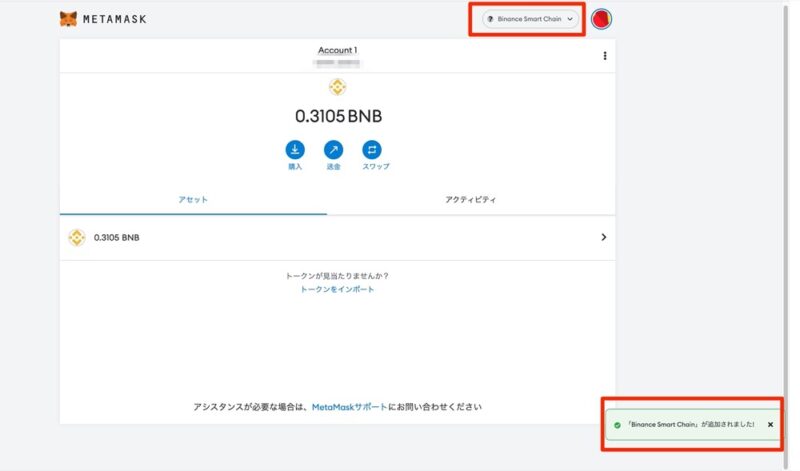Click the Buy (購入) download icon

(295, 150)
